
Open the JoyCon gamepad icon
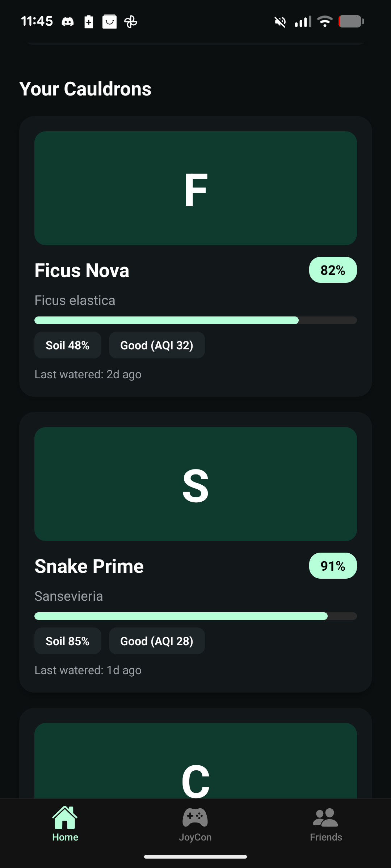pyautogui.click(x=195, y=818)
